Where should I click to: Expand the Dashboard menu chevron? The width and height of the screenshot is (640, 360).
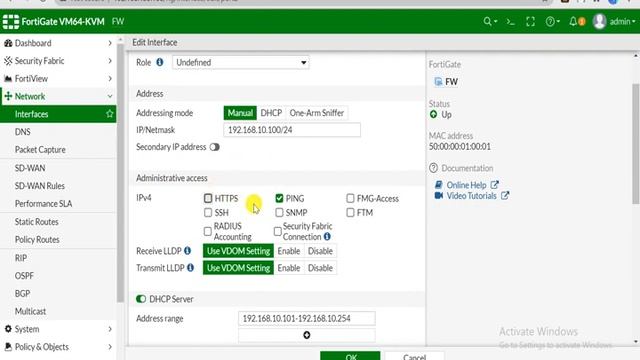click(110, 43)
